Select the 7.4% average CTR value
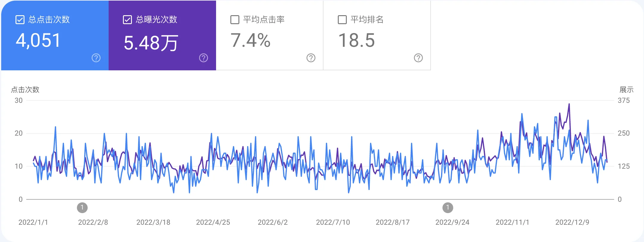 click(x=250, y=41)
